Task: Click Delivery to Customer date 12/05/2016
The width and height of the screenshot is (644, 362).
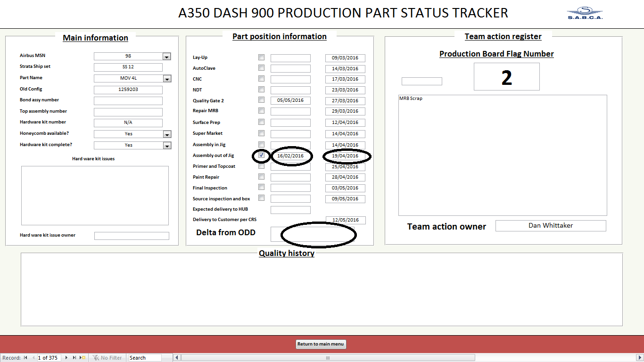Action: (x=346, y=221)
